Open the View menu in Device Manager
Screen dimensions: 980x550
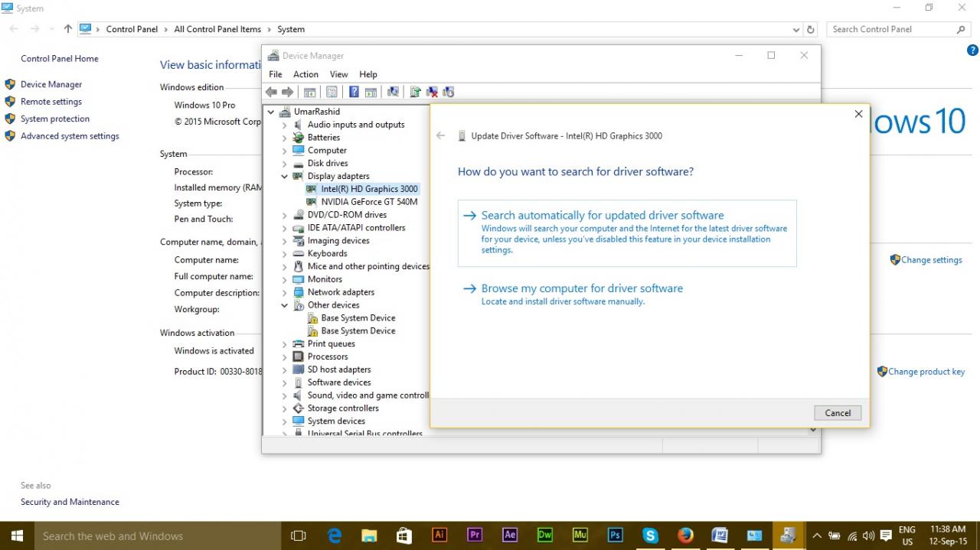(x=338, y=74)
